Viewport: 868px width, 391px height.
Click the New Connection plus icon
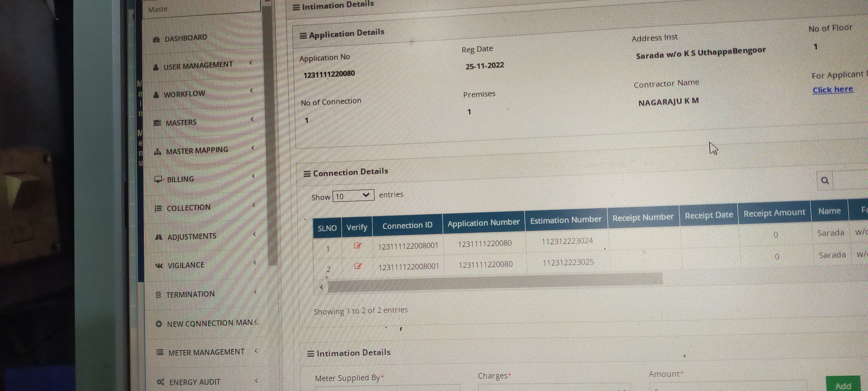click(159, 324)
